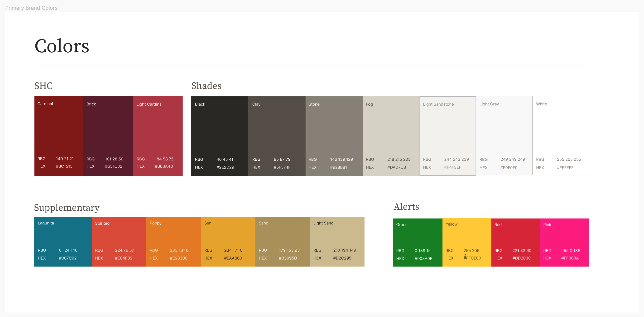This screenshot has height=317, width=644.
Task: Select the Cardinal color swatch
Action: point(59,136)
